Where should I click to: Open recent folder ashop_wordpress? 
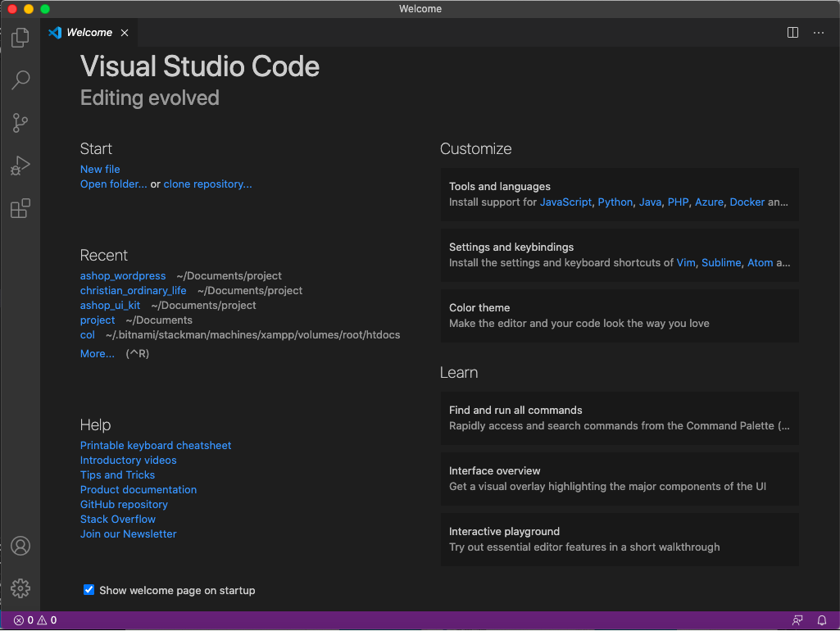tap(123, 276)
